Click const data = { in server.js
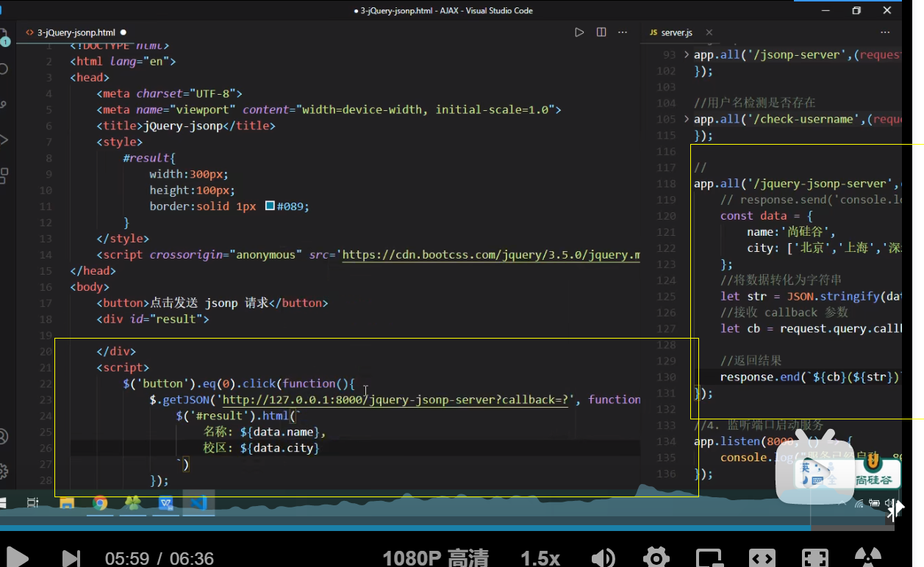 pos(767,216)
